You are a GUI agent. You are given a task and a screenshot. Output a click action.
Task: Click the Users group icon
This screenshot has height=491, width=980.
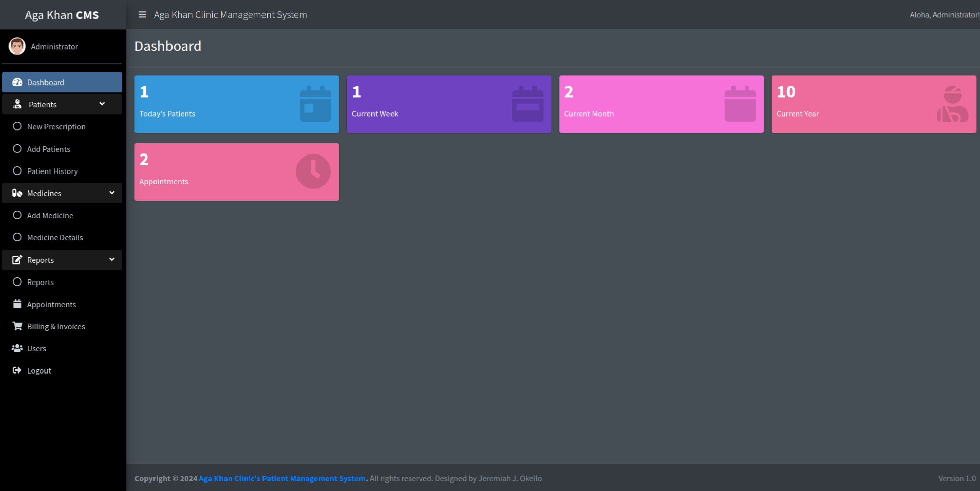[17, 348]
